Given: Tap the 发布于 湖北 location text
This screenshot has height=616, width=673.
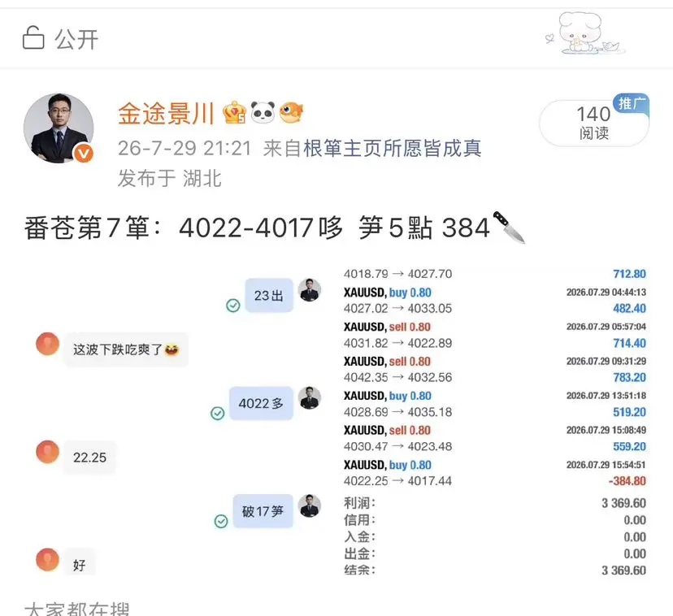Looking at the screenshot, I should pos(170,178).
